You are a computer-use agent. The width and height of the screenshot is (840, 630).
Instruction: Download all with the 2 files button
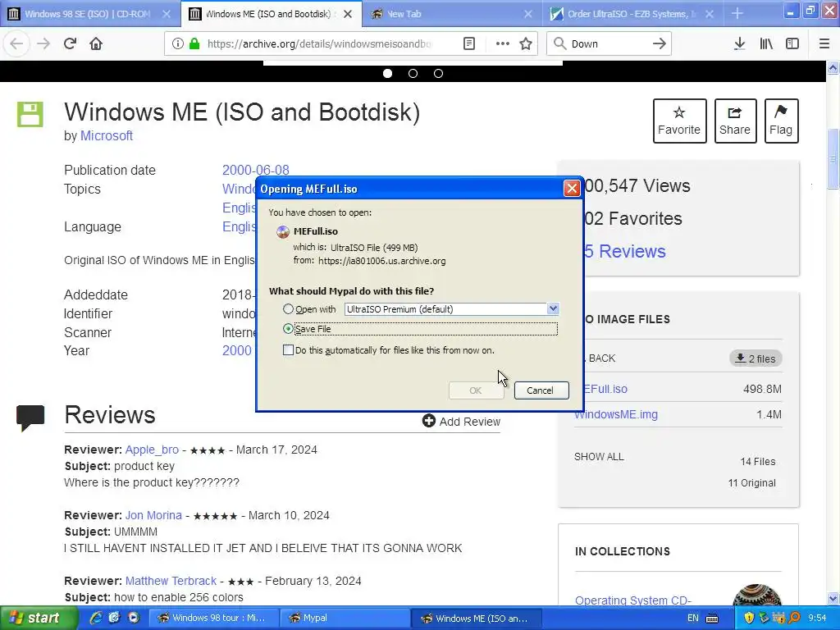(756, 358)
